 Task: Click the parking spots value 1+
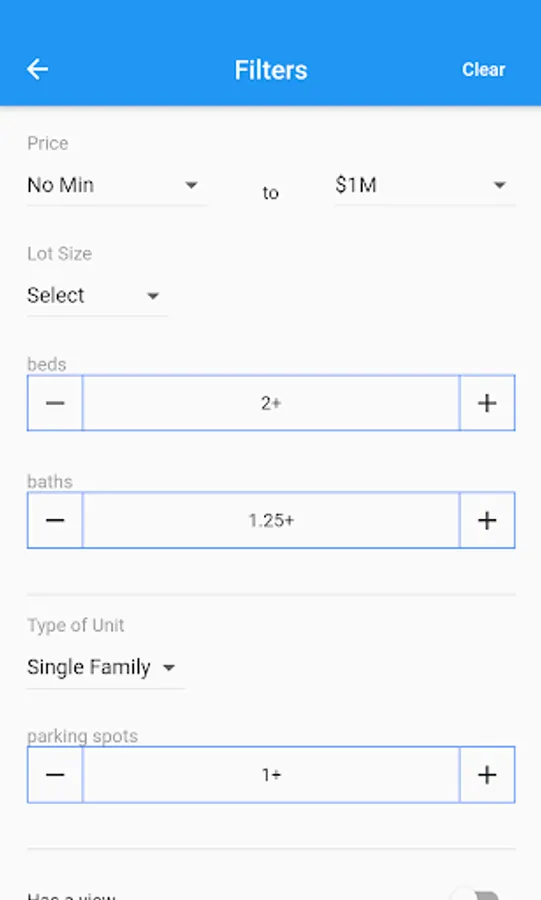click(x=271, y=775)
